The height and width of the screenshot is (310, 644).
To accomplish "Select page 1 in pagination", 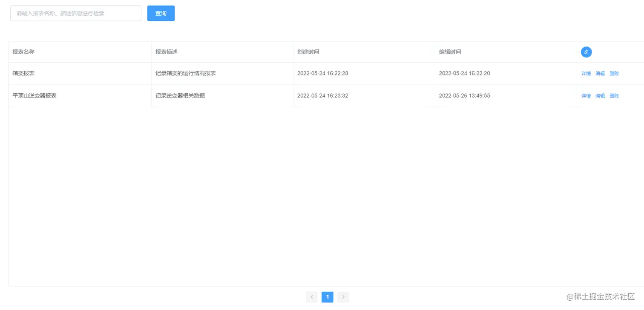I will tap(328, 297).
